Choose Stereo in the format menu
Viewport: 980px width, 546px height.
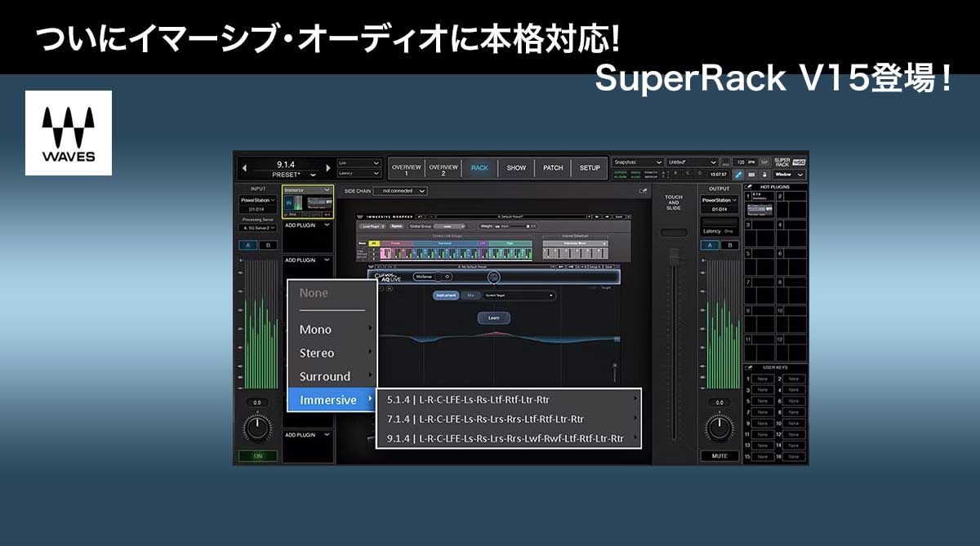tap(332, 353)
